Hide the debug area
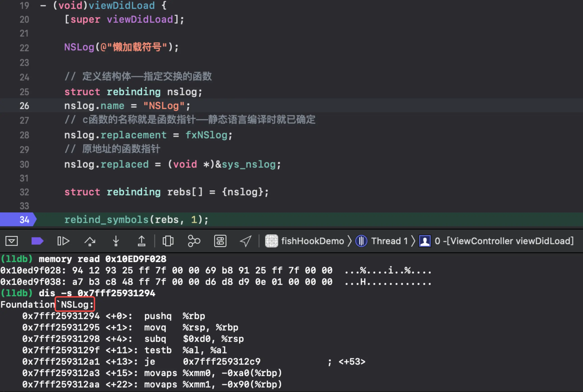583x392 pixels. (12, 241)
